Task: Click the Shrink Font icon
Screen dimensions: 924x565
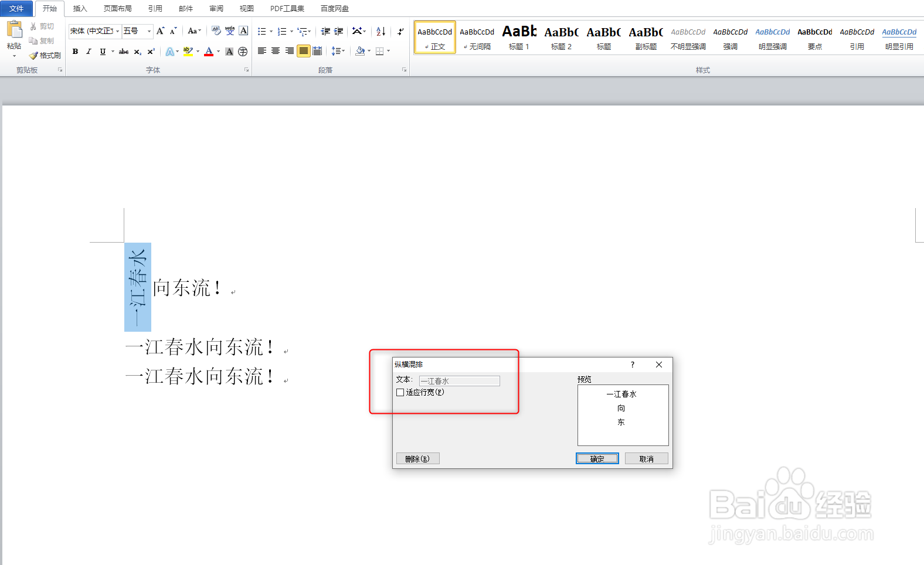Action: (x=173, y=31)
